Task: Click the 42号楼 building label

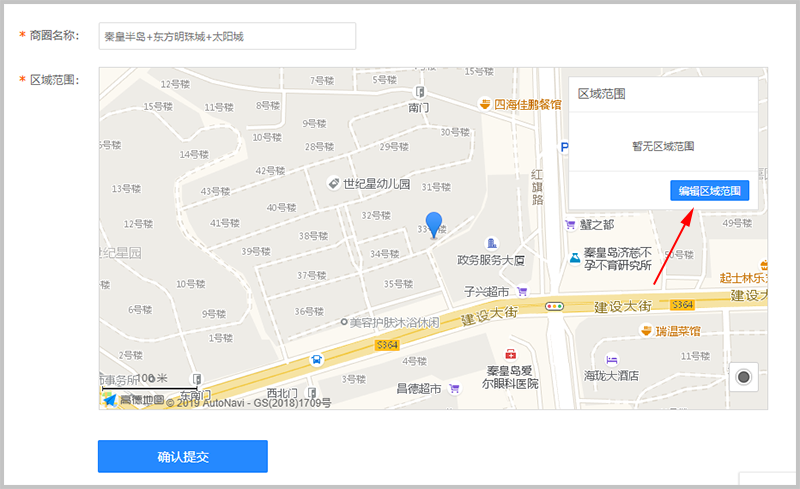Action: (x=270, y=170)
